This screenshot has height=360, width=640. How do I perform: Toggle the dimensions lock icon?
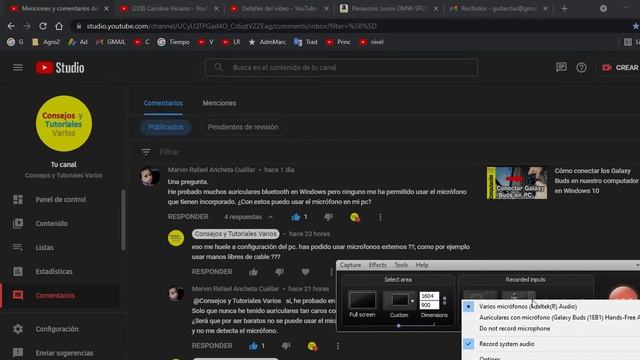[x=444, y=300]
